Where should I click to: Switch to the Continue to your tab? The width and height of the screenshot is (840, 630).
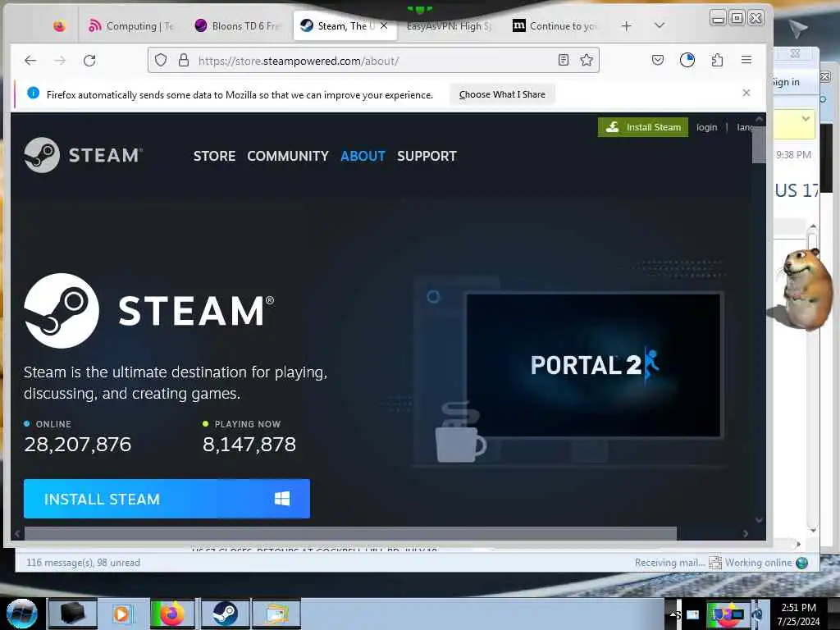[x=555, y=25]
